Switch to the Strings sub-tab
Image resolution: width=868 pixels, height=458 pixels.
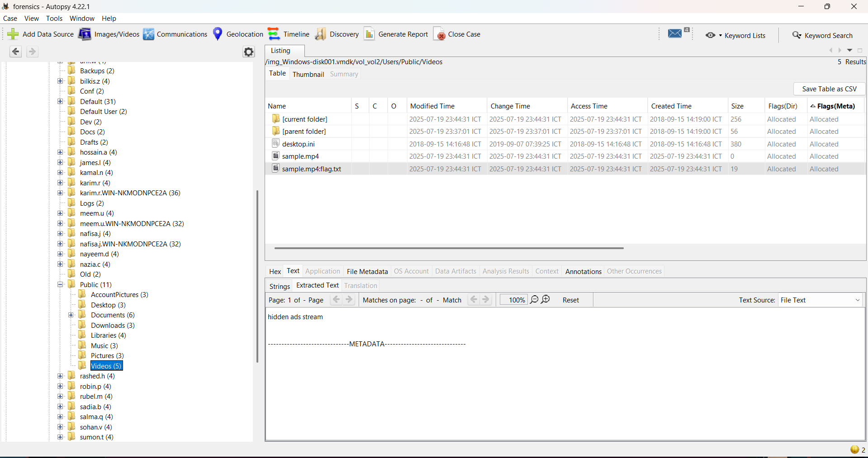280,286
